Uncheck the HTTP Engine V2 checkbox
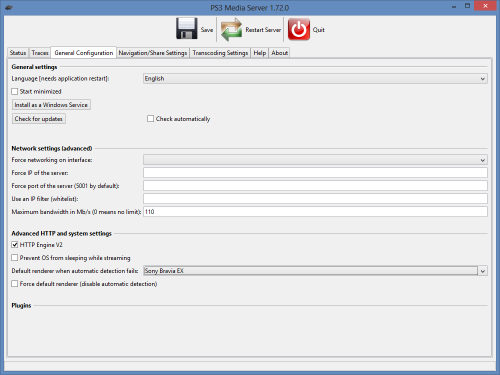Image resolution: width=500 pixels, height=375 pixels. coord(15,245)
